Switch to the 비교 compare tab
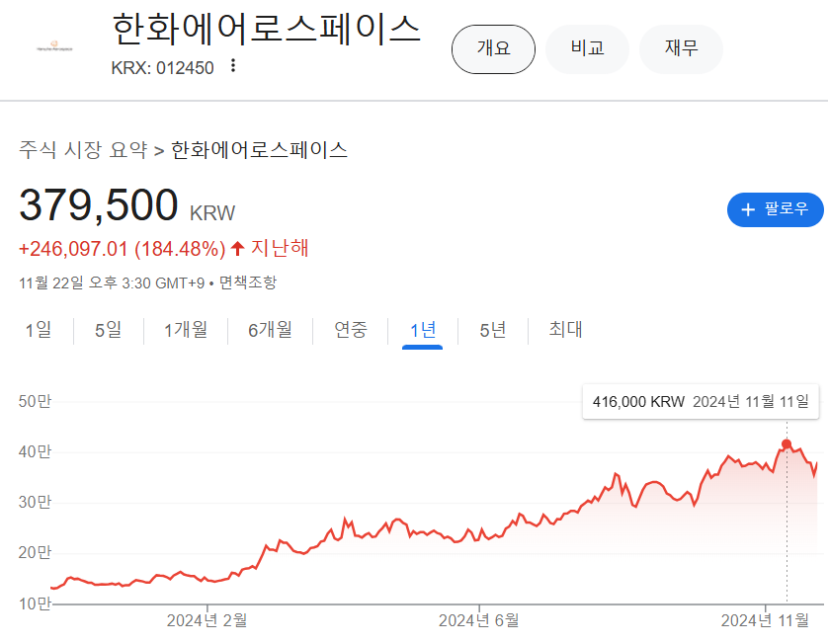The image size is (828, 644). 587,48
